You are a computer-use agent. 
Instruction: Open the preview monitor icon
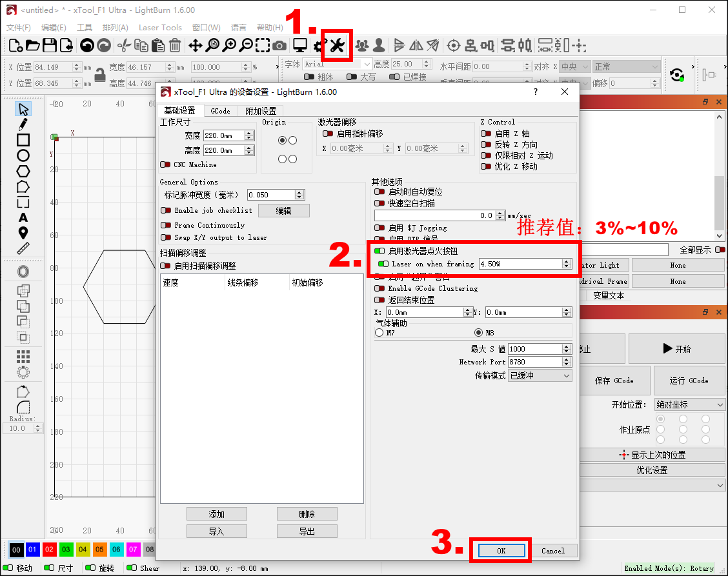tap(300, 46)
